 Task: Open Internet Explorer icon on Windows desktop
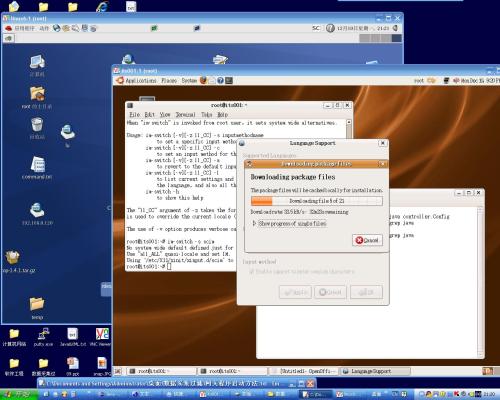point(102,6)
